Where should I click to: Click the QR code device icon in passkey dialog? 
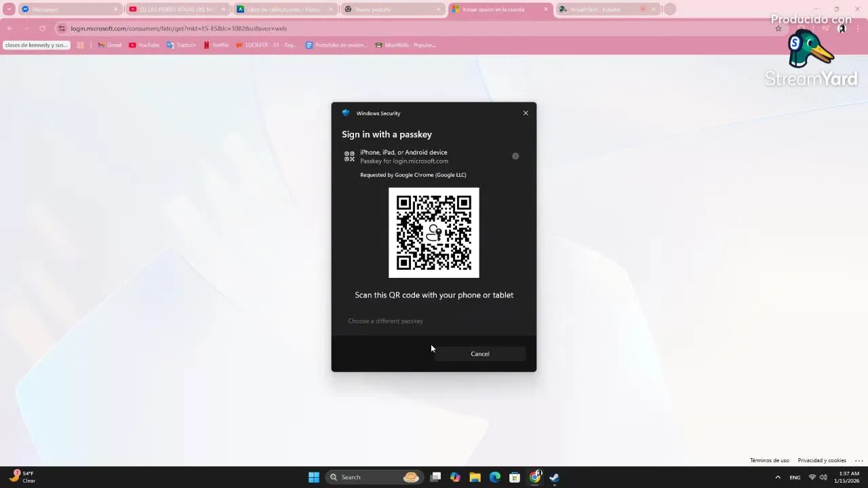(349, 157)
